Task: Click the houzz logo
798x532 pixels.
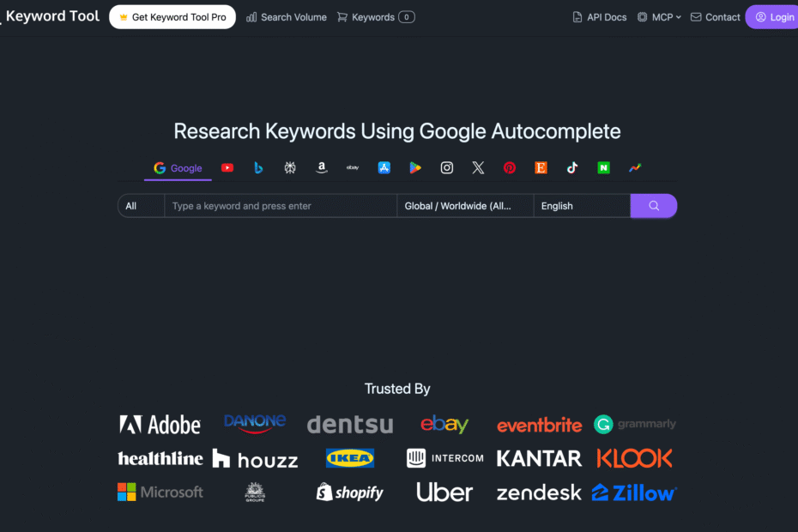Action: pos(255,459)
